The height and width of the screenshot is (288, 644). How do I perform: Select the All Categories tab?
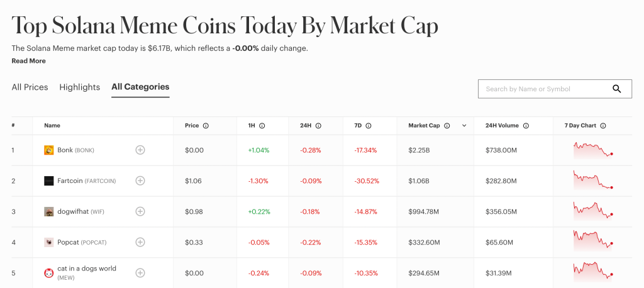coord(140,87)
